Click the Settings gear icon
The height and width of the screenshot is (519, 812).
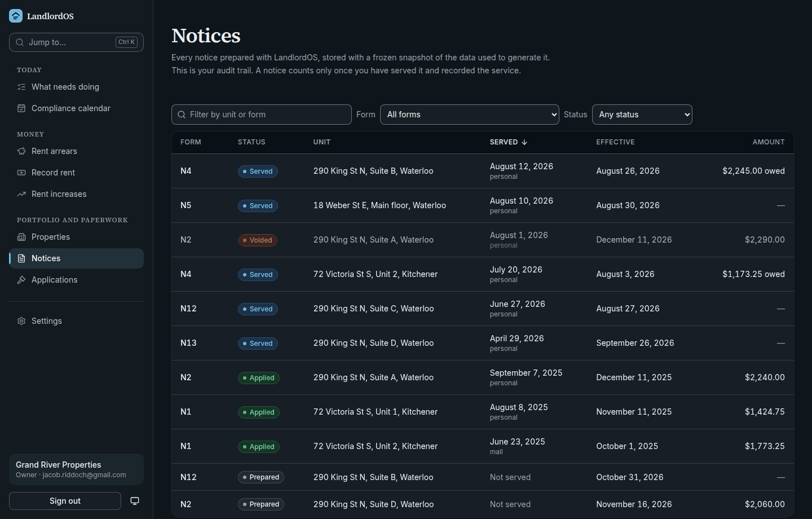coord(21,321)
